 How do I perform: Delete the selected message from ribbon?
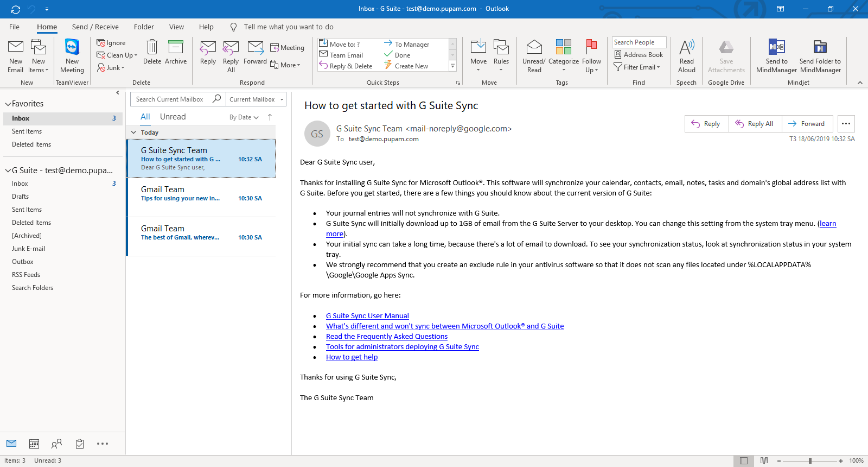coord(152,52)
